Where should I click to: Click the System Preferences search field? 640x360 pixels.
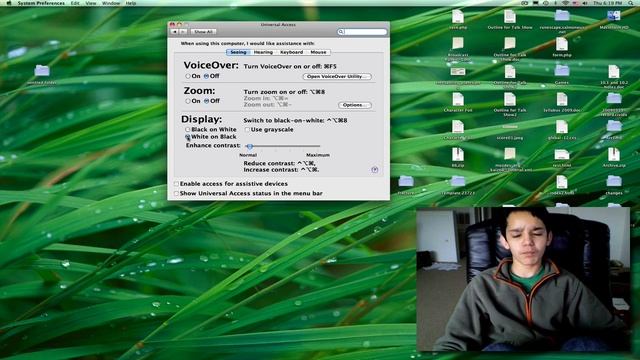click(x=362, y=31)
